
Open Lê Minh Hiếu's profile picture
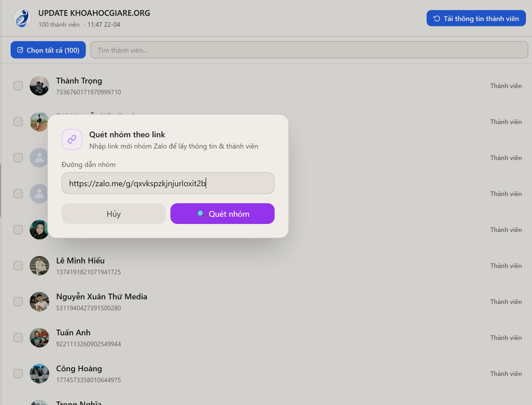pyautogui.click(x=39, y=266)
